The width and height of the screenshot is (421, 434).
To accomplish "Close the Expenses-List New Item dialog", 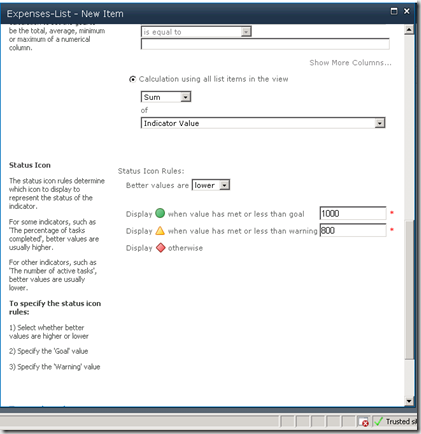I will coord(407,11).
